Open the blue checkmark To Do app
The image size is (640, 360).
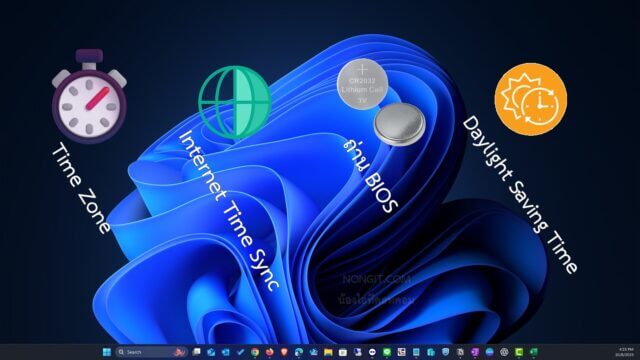click(240, 352)
